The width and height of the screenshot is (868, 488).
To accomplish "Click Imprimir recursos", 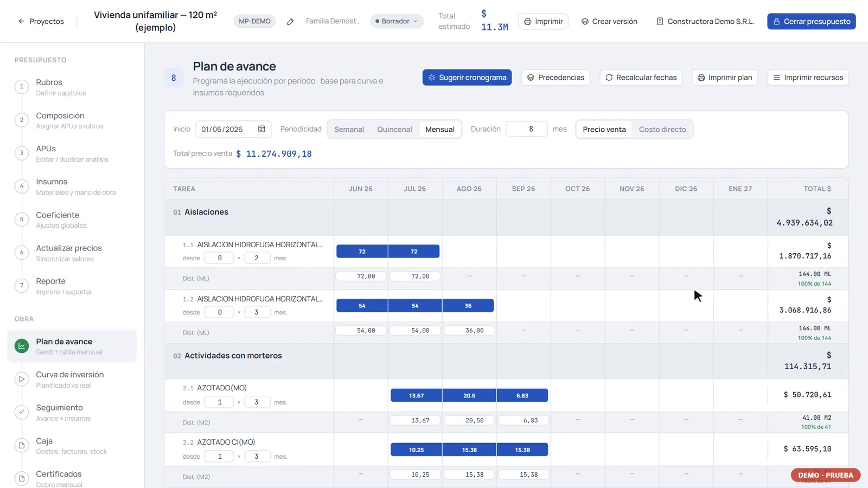I will [808, 78].
